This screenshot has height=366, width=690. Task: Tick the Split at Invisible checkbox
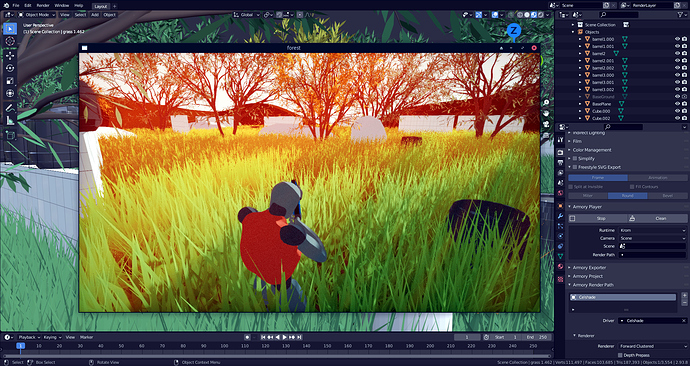pyautogui.click(x=571, y=187)
